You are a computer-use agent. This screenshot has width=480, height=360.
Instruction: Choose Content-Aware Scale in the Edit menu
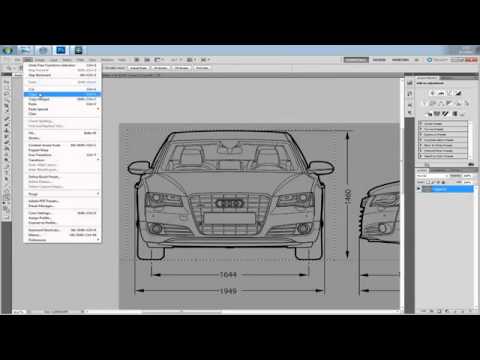pyautogui.click(x=62, y=145)
